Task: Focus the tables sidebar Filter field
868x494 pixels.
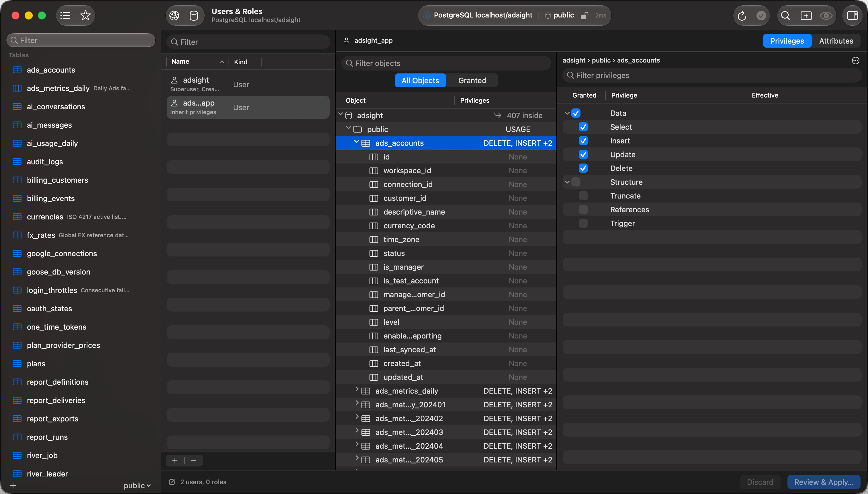Action: point(81,40)
